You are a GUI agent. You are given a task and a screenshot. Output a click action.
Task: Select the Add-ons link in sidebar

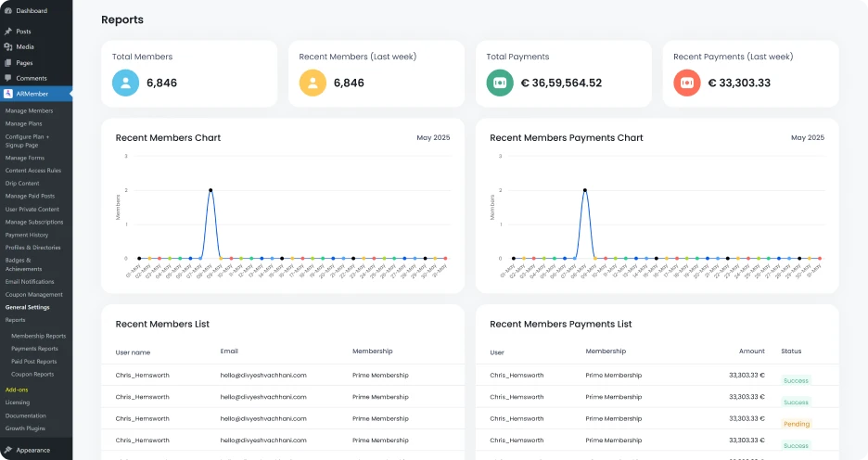point(17,390)
